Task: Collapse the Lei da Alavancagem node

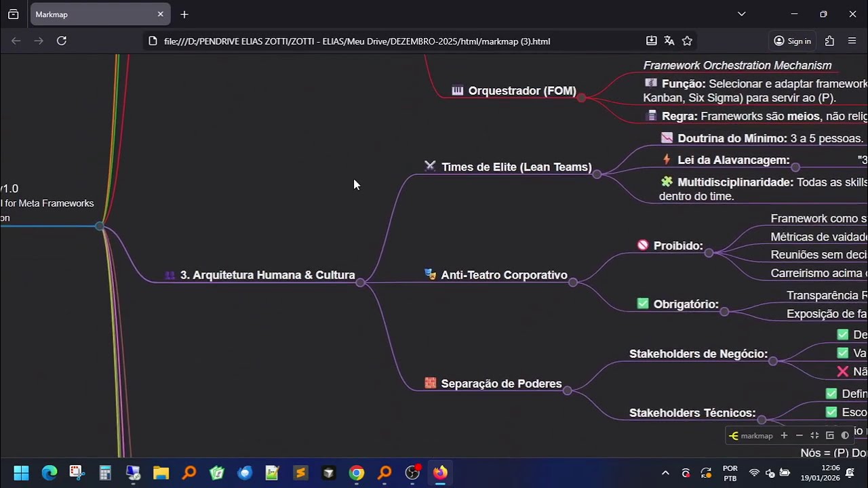Action: coord(795,167)
